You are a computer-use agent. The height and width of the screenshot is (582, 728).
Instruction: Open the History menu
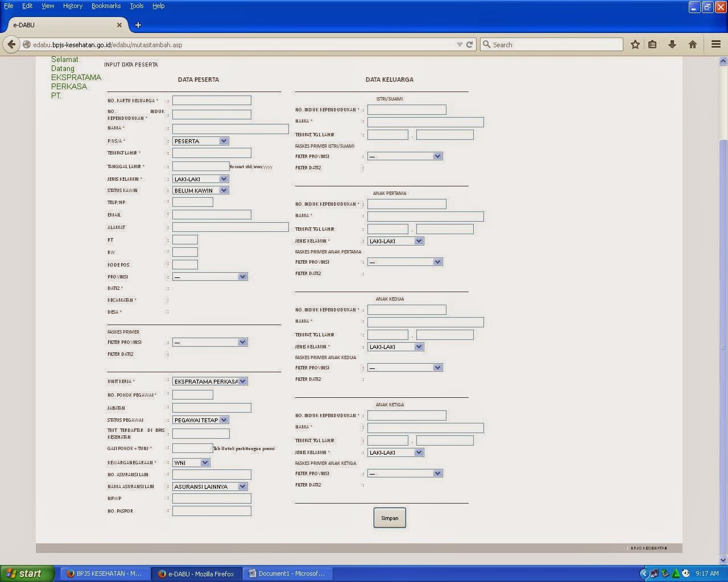coord(73,6)
